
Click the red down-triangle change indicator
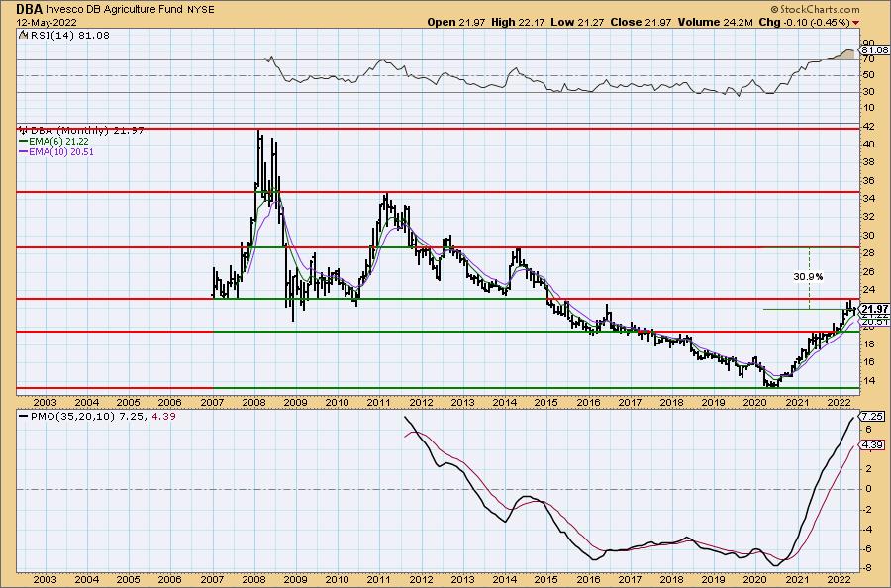click(x=856, y=23)
